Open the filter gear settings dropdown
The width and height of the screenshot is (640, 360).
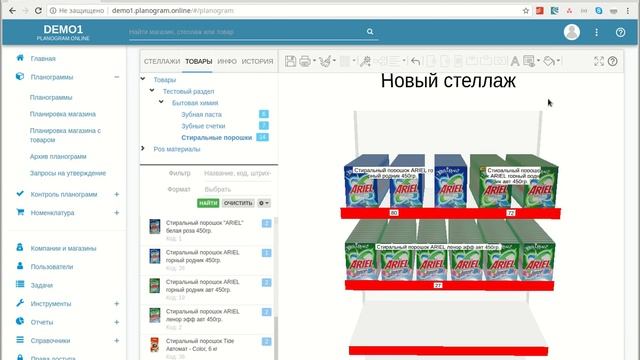tap(264, 203)
